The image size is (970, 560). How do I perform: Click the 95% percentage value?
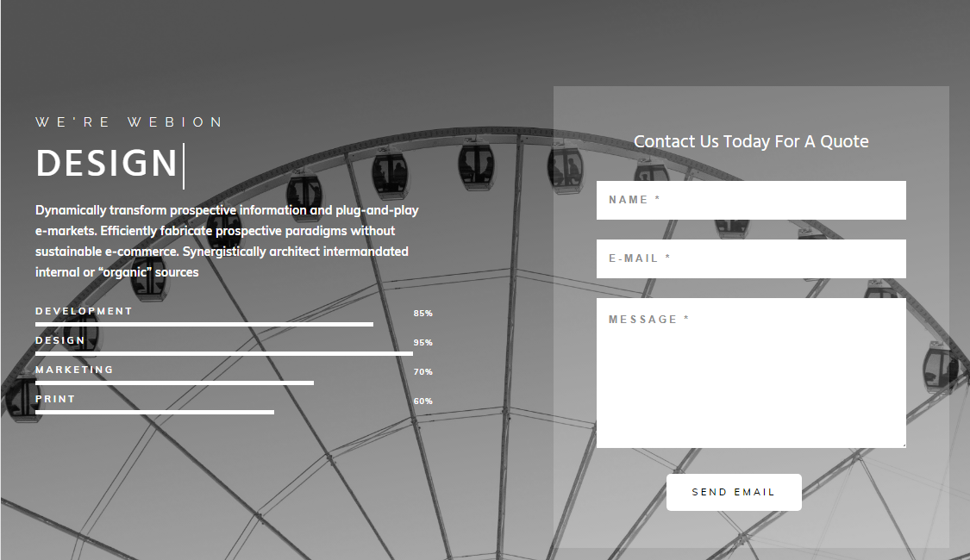[423, 342]
